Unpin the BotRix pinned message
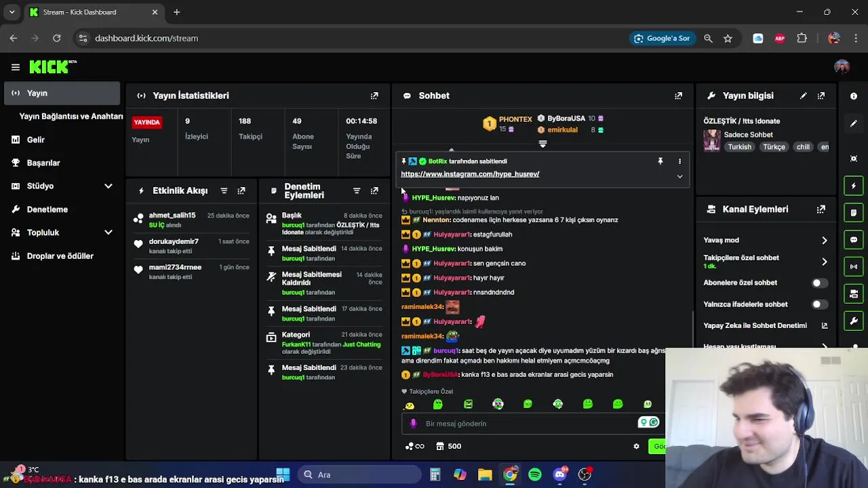The height and width of the screenshot is (488, 868). click(x=660, y=161)
